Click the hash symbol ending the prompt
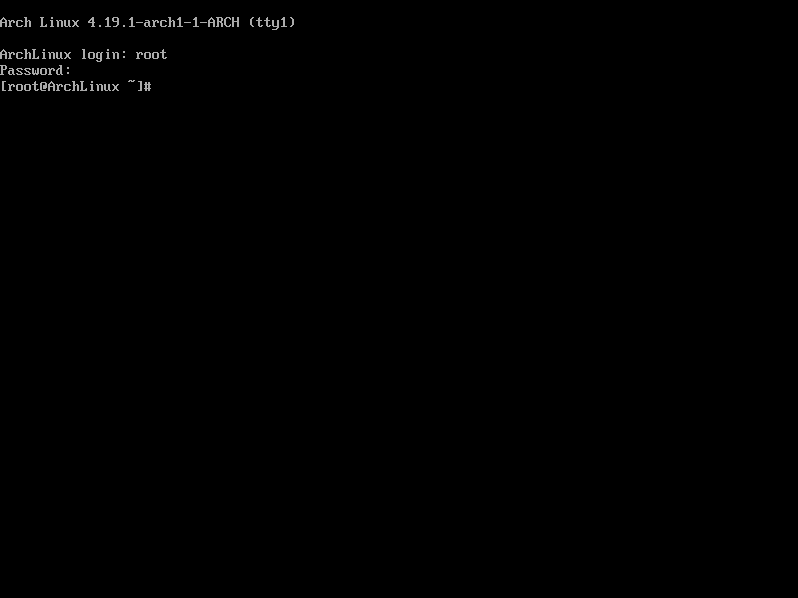The height and width of the screenshot is (598, 798). 148,87
